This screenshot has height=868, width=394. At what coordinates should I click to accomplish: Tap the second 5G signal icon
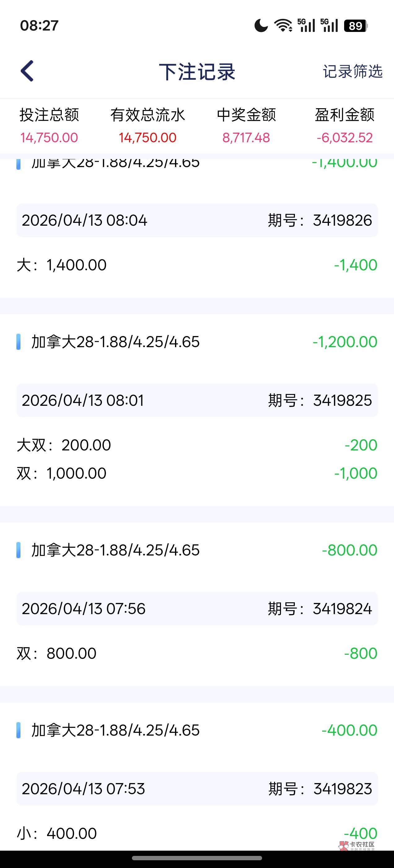(x=329, y=26)
